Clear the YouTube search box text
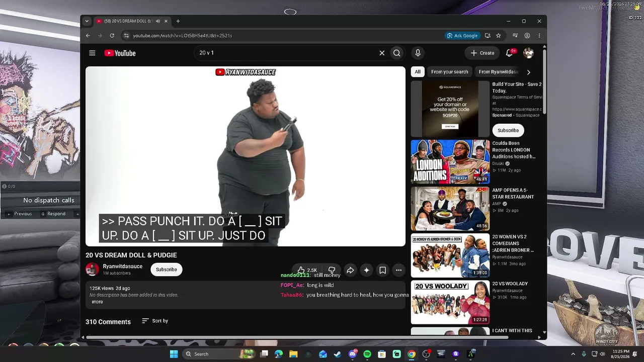The height and width of the screenshot is (362, 644). click(382, 53)
